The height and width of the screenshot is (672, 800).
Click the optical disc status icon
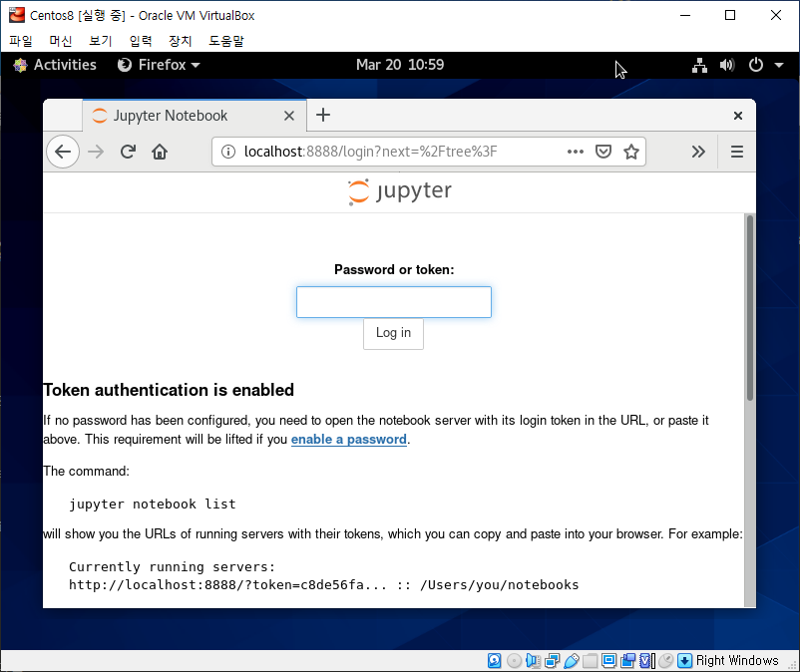pos(514,661)
